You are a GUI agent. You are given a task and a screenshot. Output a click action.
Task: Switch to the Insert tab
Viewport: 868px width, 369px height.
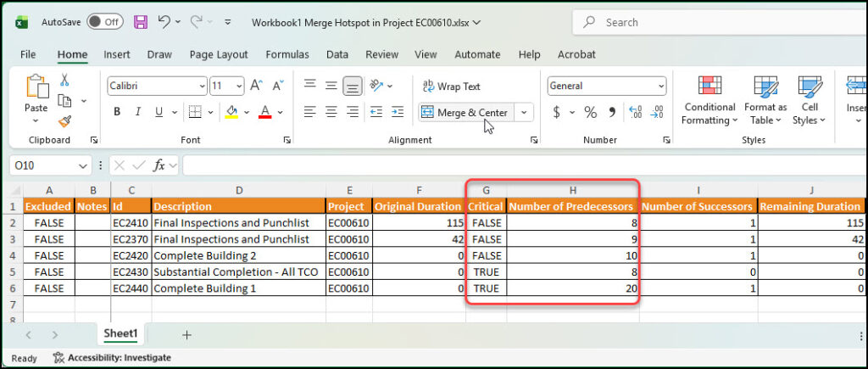coord(117,54)
